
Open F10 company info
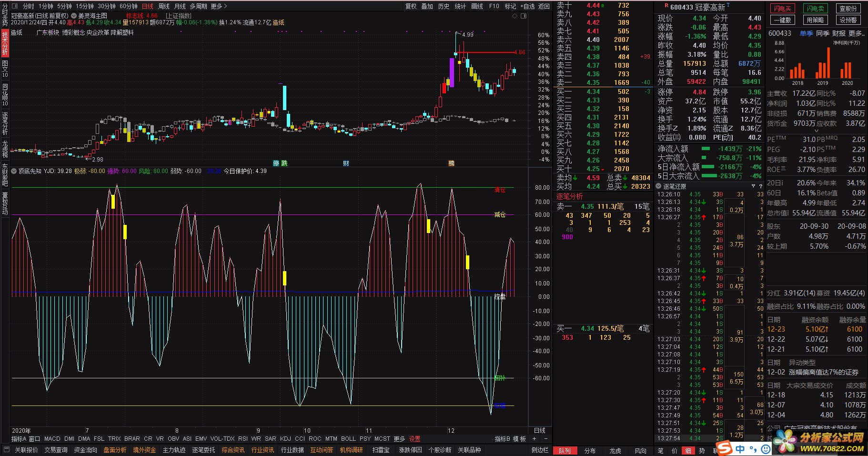click(494, 6)
